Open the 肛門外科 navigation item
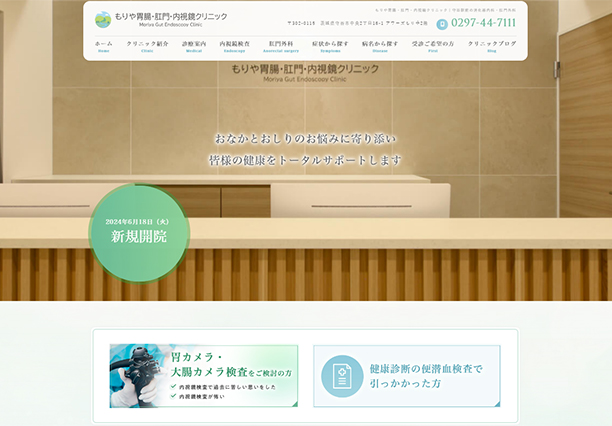612x426 pixels. (283, 46)
